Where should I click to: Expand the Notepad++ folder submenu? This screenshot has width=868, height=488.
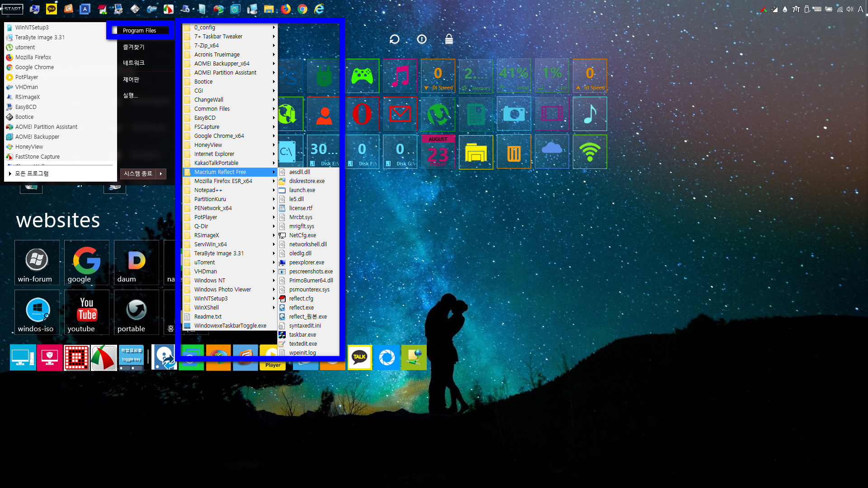click(x=230, y=190)
